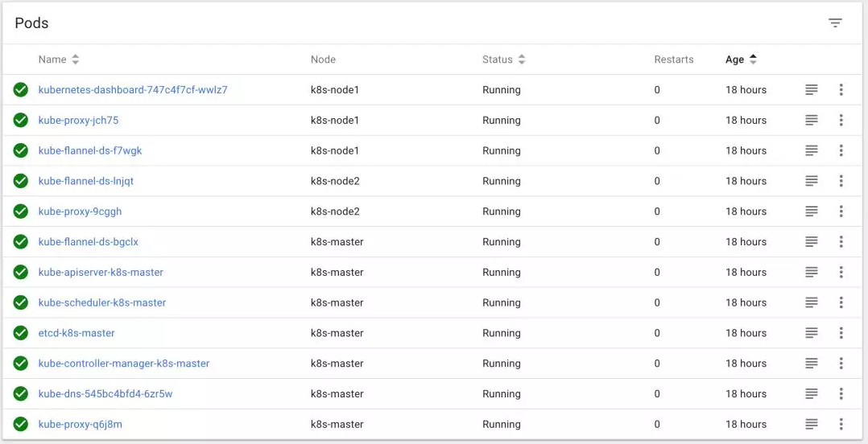View logs icon for kube-proxy-jch75 row

(x=812, y=121)
